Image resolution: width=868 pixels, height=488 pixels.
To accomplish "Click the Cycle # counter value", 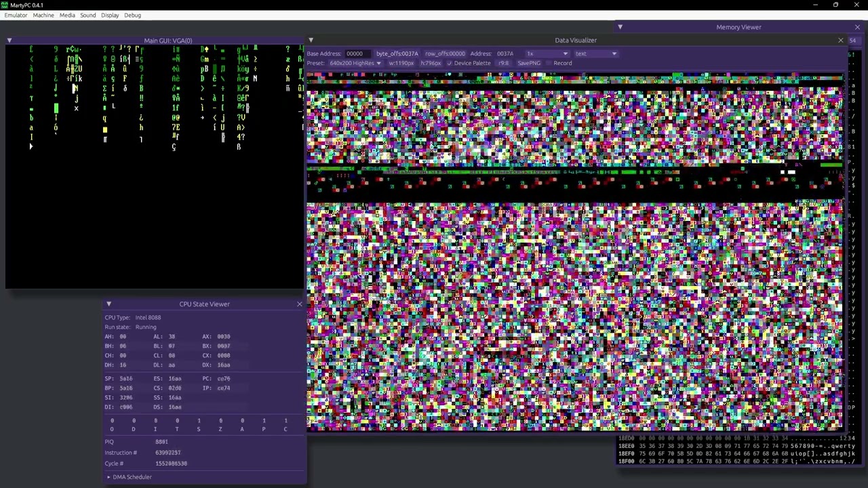I will click(x=171, y=464).
